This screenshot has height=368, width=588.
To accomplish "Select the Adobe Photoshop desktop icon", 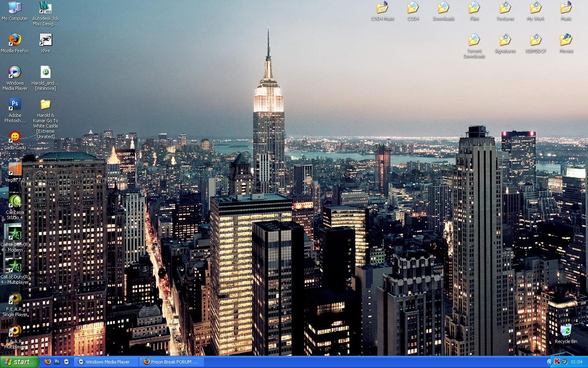I will click(15, 105).
